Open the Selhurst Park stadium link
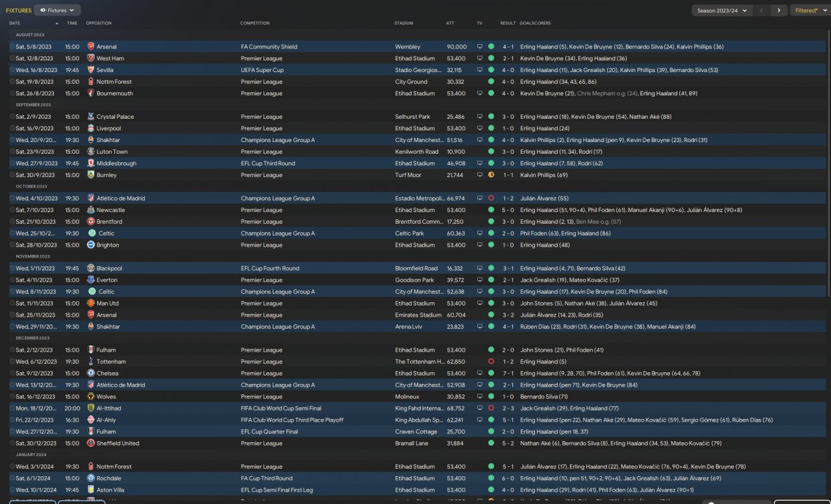 pos(413,117)
